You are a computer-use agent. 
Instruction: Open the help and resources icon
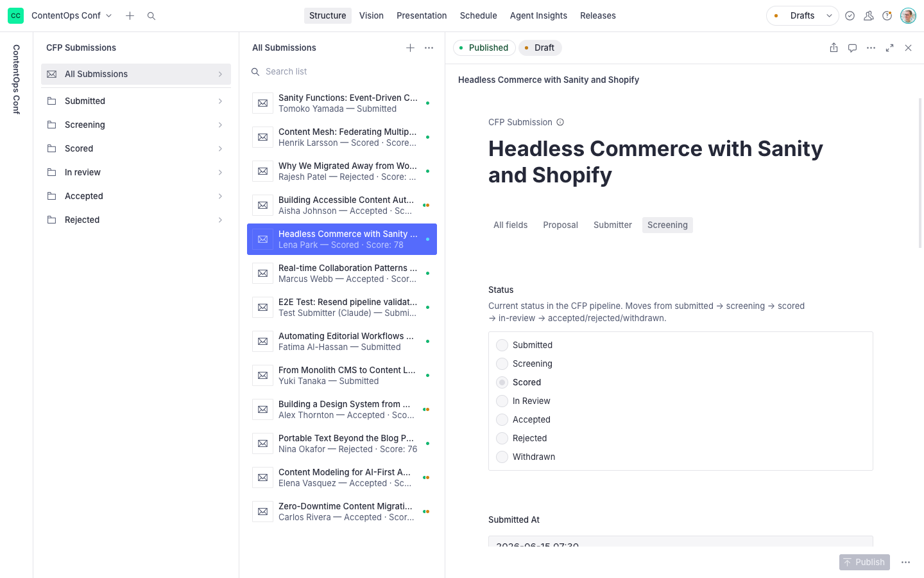pyautogui.click(x=887, y=15)
